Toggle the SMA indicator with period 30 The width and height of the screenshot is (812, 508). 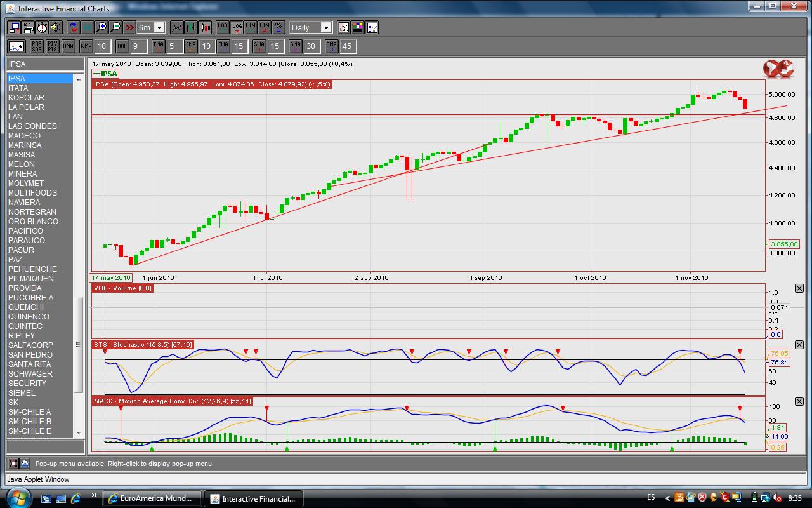[x=296, y=46]
